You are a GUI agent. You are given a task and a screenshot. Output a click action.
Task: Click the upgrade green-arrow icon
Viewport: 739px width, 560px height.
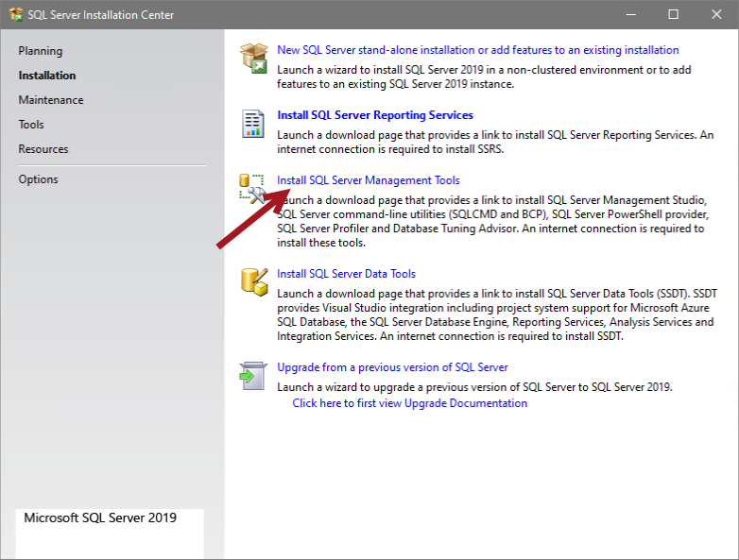coord(253,376)
